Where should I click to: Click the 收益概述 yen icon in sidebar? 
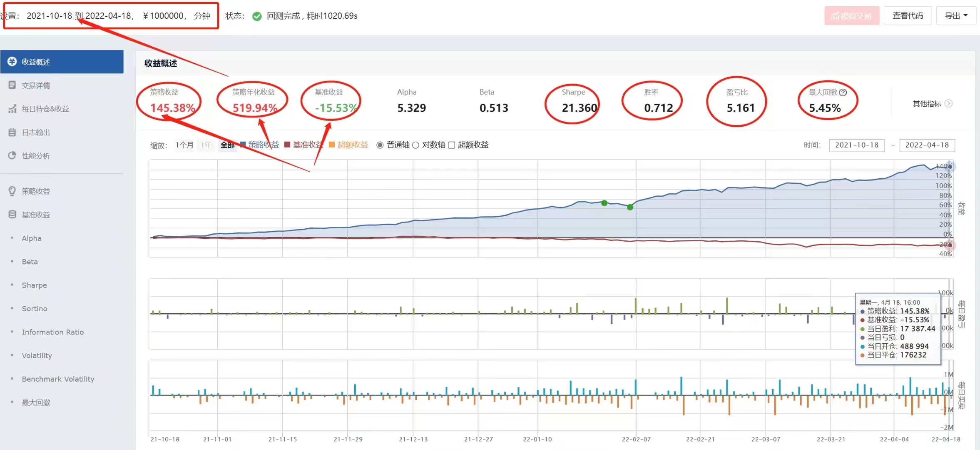(x=12, y=62)
